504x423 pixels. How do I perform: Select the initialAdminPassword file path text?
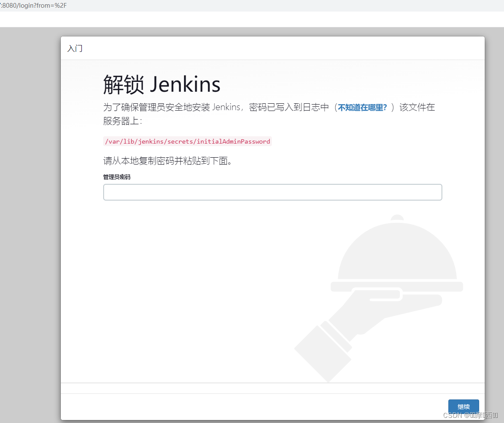point(188,141)
